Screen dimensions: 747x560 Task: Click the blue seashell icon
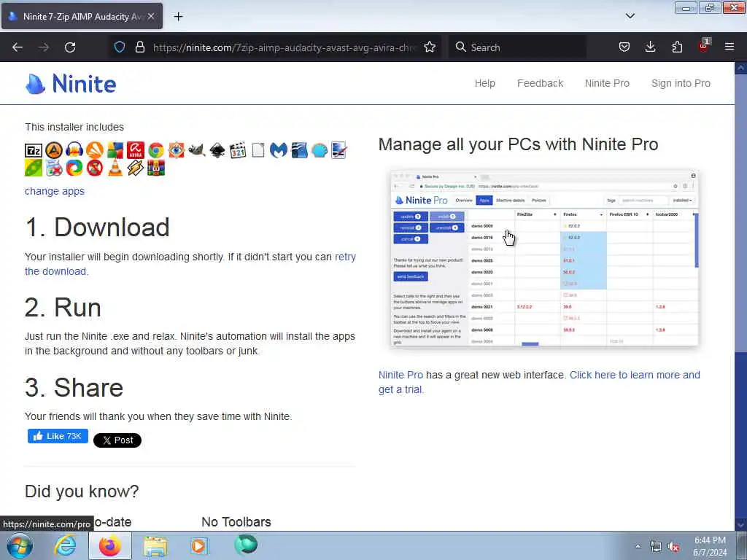[x=320, y=150]
